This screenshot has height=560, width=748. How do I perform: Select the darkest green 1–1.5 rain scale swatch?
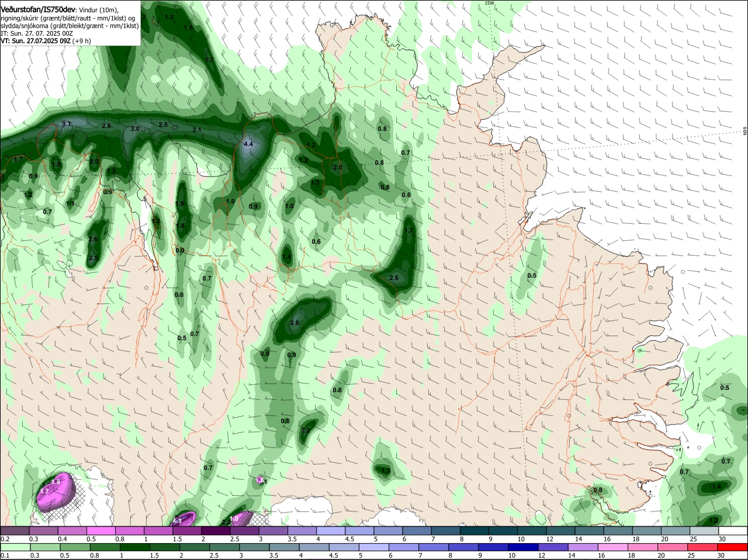pos(135,548)
